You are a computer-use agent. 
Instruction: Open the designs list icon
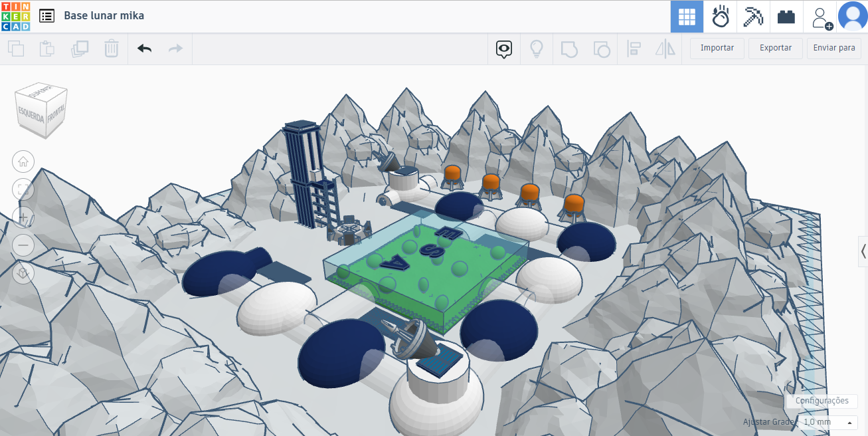47,16
